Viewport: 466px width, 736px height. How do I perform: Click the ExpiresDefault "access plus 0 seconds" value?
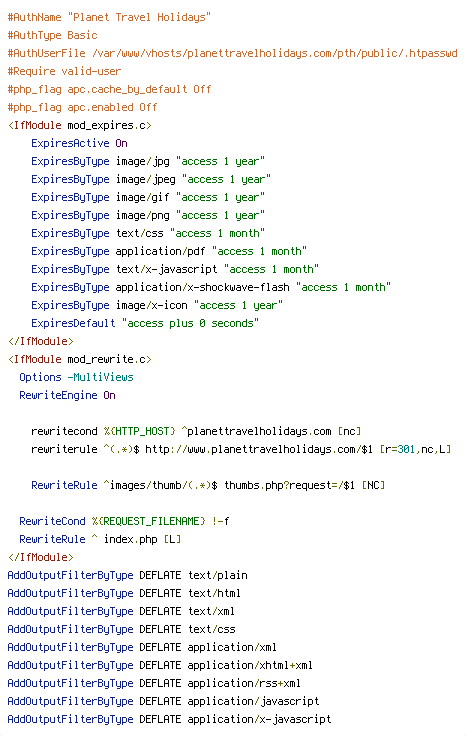pos(190,323)
